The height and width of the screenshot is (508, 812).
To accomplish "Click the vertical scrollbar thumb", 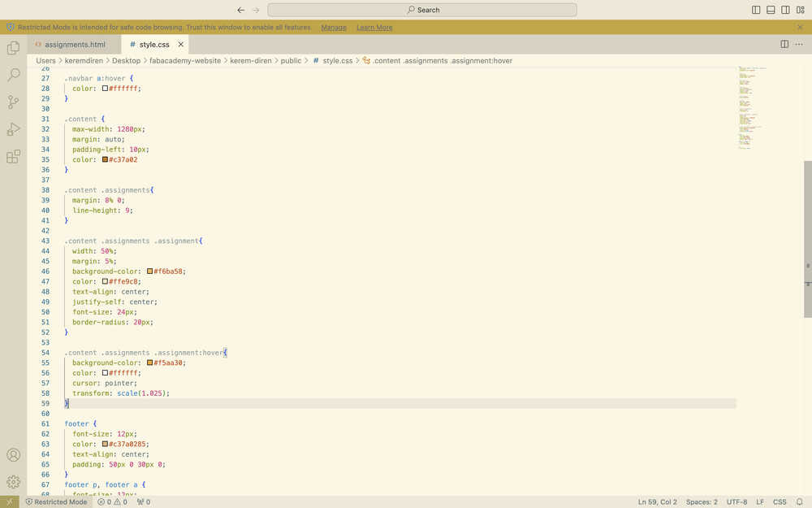I will (x=807, y=239).
